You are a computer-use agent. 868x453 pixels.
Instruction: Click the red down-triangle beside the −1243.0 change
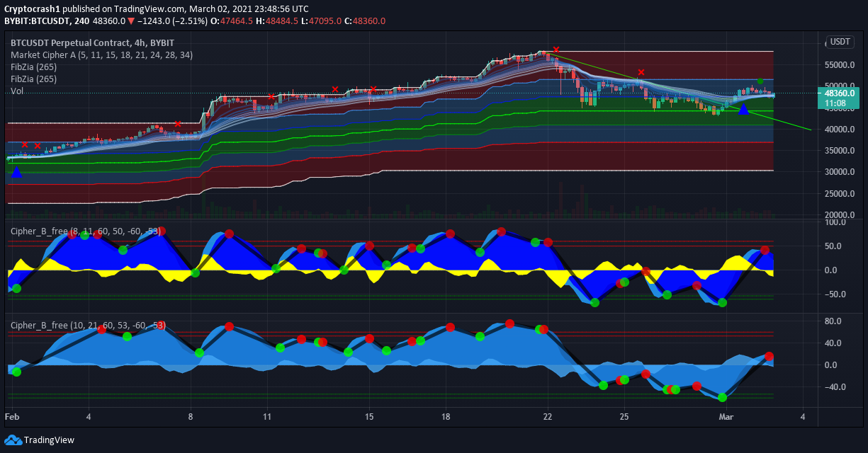pos(131,21)
